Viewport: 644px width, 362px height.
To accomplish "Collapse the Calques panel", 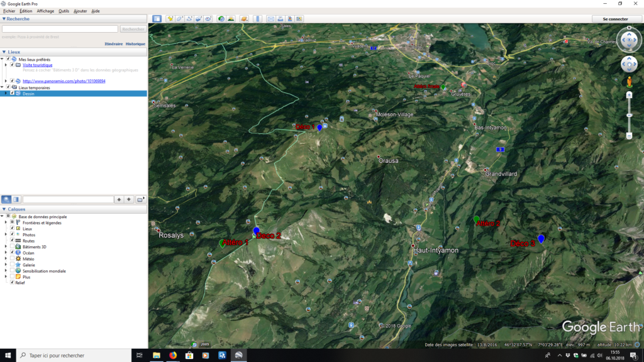I will point(4,209).
